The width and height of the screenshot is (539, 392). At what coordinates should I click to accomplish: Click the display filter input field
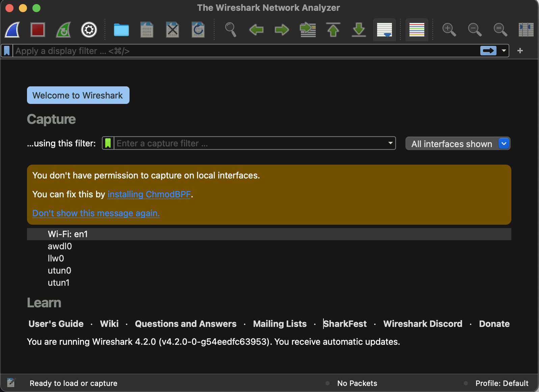(246, 51)
